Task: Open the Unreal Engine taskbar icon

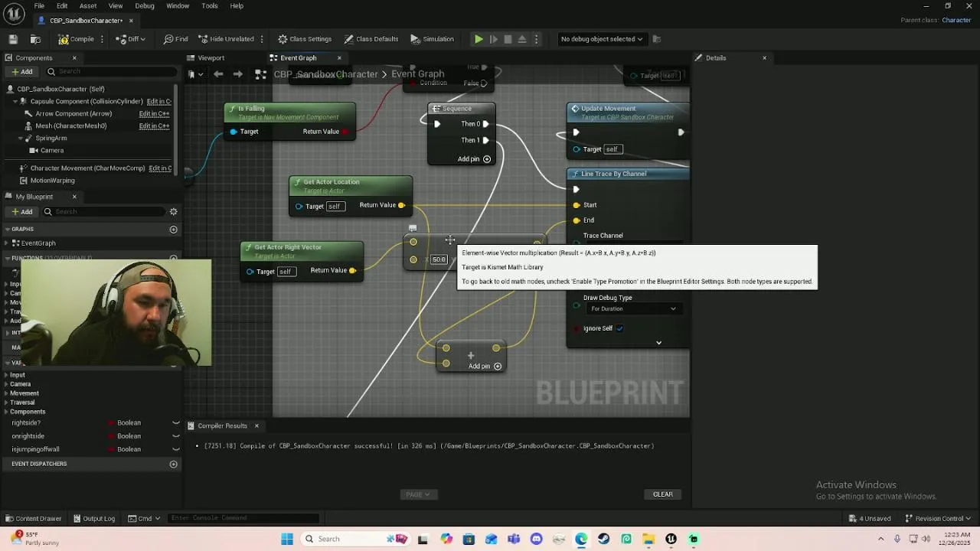Action: pyautogui.click(x=671, y=539)
